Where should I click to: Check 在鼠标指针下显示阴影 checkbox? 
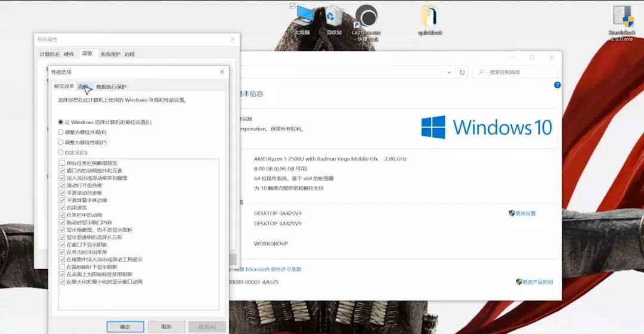63,267
